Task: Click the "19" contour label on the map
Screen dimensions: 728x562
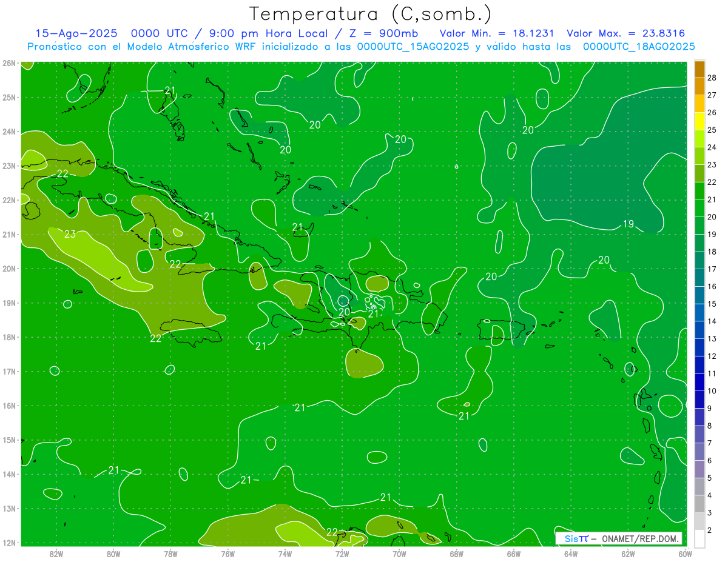Action: 629,224
